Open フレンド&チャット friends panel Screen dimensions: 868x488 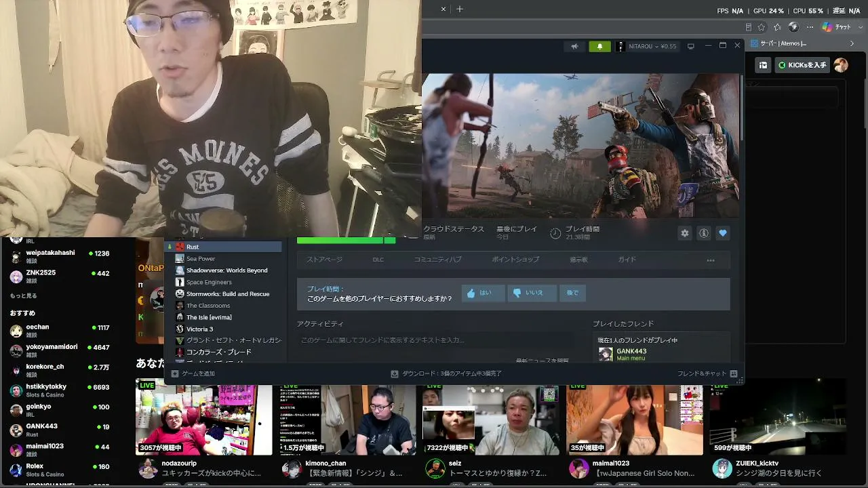(x=707, y=373)
